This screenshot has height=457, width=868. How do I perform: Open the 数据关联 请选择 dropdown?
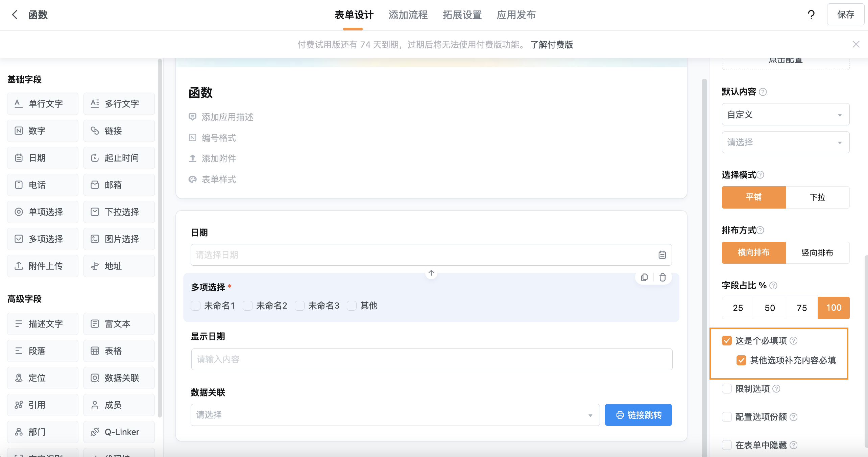pyautogui.click(x=395, y=415)
